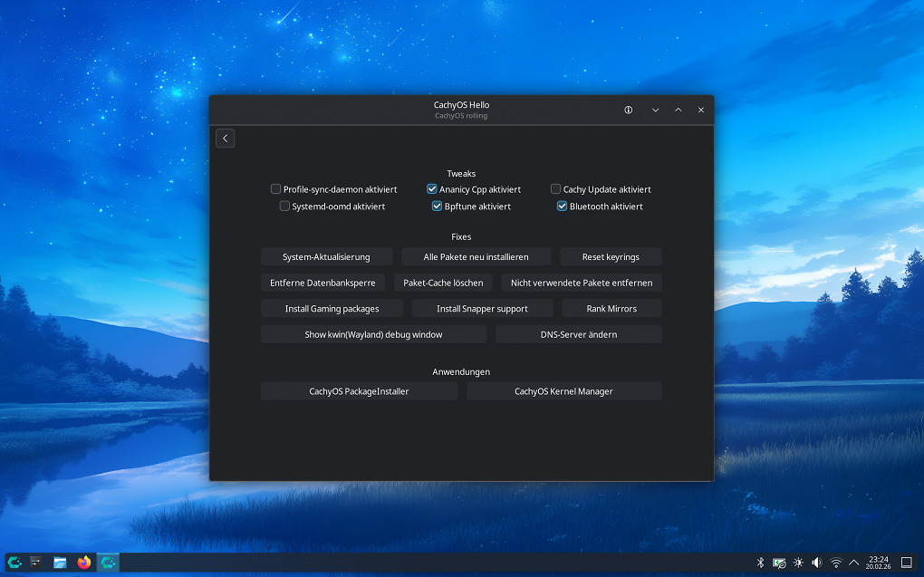Viewport: 924px width, 577px height.
Task: Open Show kwin(Wayland) debug window
Action: pyautogui.click(x=373, y=335)
